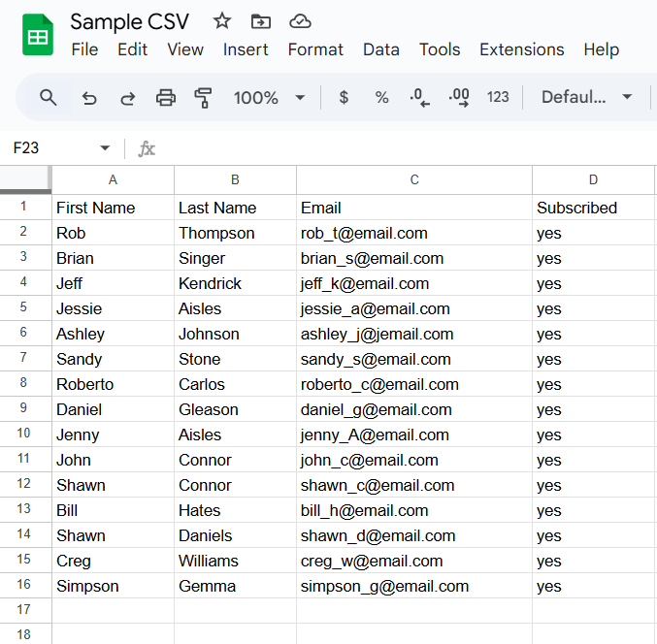Activate the paint format tool

(203, 97)
